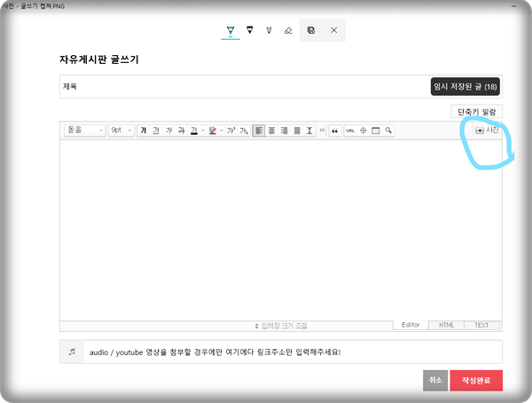532x403 pixels.
Task: Open the 임시 저장된 글 (18) drafts button
Action: tap(465, 86)
